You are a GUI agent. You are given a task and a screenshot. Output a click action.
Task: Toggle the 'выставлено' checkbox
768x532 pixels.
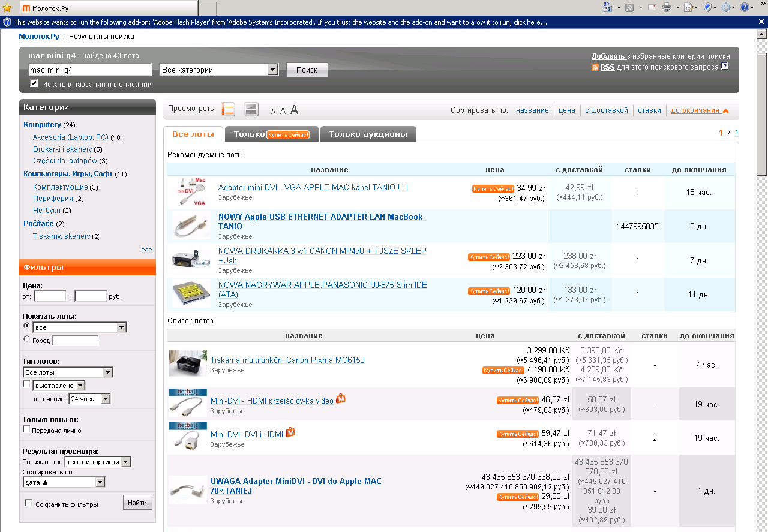pos(26,384)
